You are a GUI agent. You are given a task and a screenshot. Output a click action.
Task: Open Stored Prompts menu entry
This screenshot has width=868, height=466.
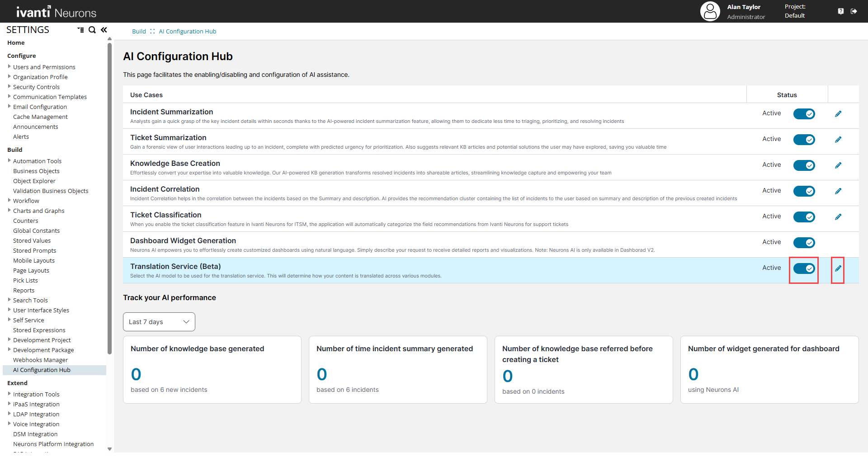(34, 251)
